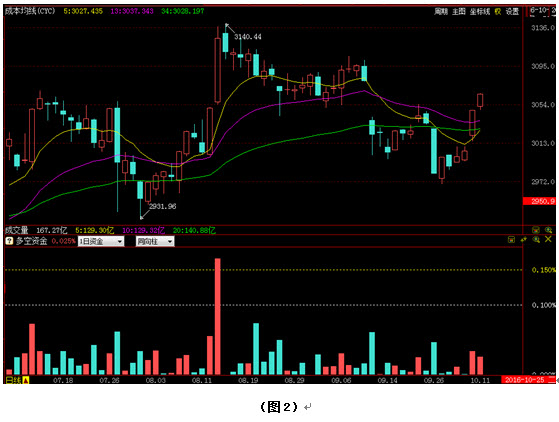Open the 1日资金 dropdown

tap(101, 241)
